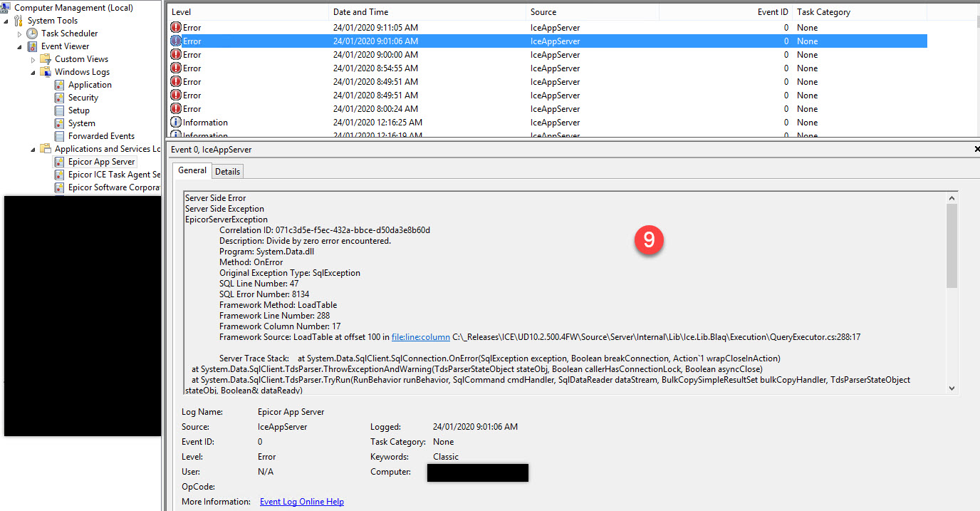Click the Custom Views folder icon

click(x=46, y=59)
